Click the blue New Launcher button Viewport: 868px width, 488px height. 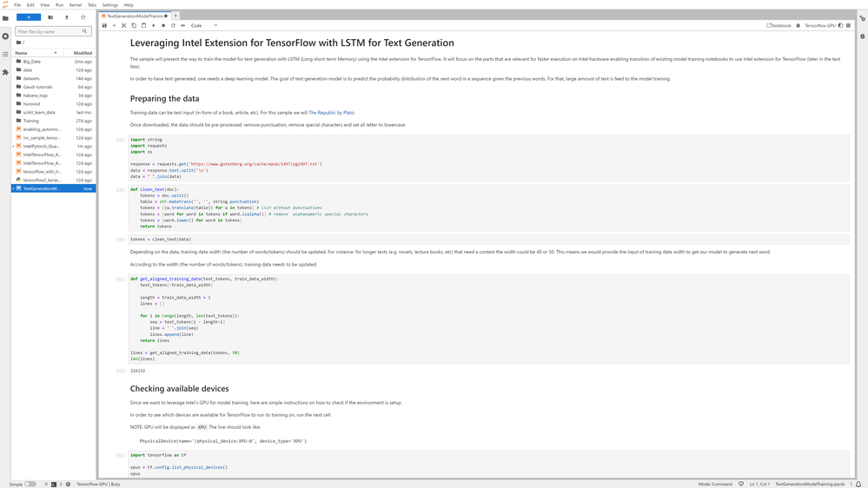click(28, 17)
